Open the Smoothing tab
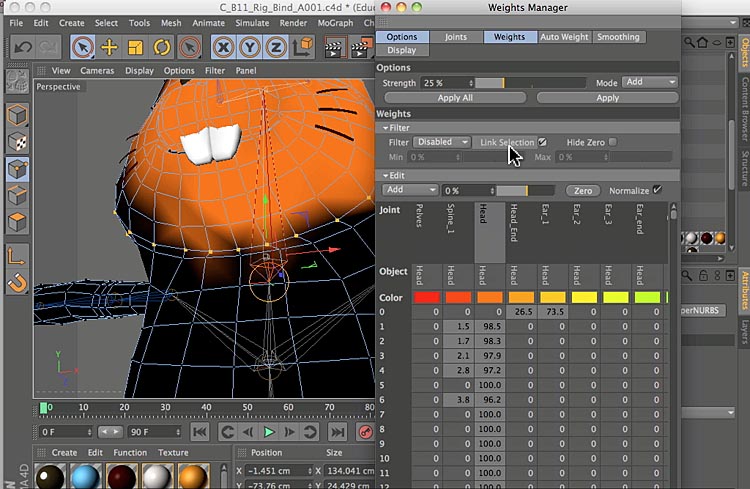This screenshot has width=750, height=489. 618,37
